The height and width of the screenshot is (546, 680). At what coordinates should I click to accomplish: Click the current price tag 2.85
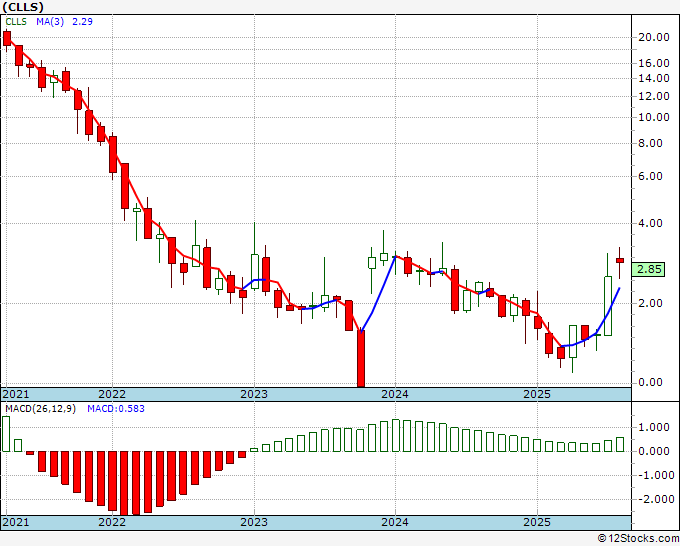click(x=649, y=269)
